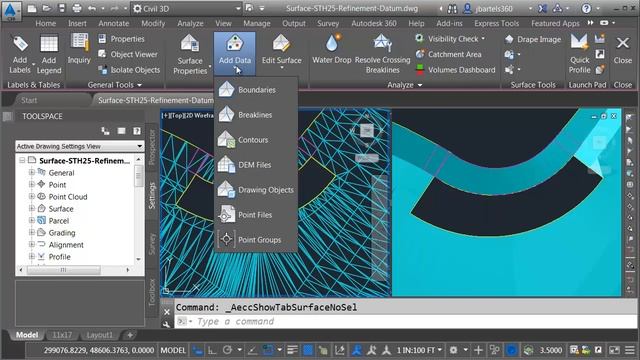The image size is (640, 360).
Task: Open the Start file tab
Action: pyautogui.click(x=29, y=100)
